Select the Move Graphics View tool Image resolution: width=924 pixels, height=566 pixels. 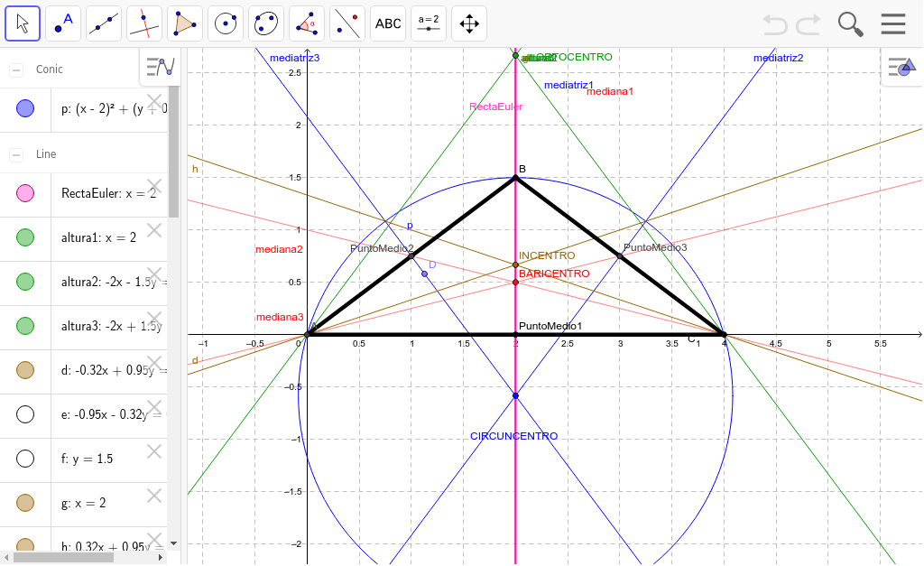tap(469, 23)
